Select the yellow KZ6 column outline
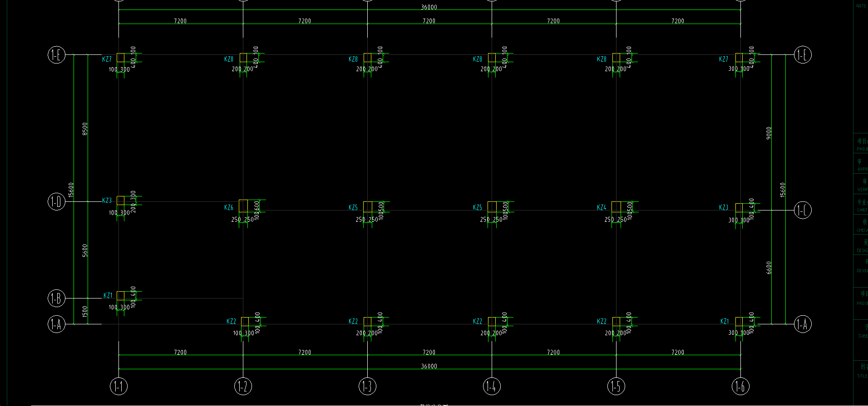This screenshot has width=868, height=406. [x=243, y=206]
